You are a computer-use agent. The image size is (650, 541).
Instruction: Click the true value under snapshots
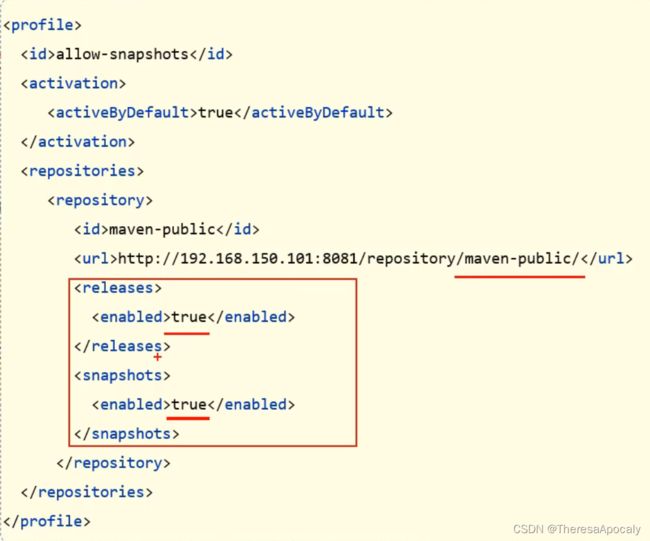point(189,405)
